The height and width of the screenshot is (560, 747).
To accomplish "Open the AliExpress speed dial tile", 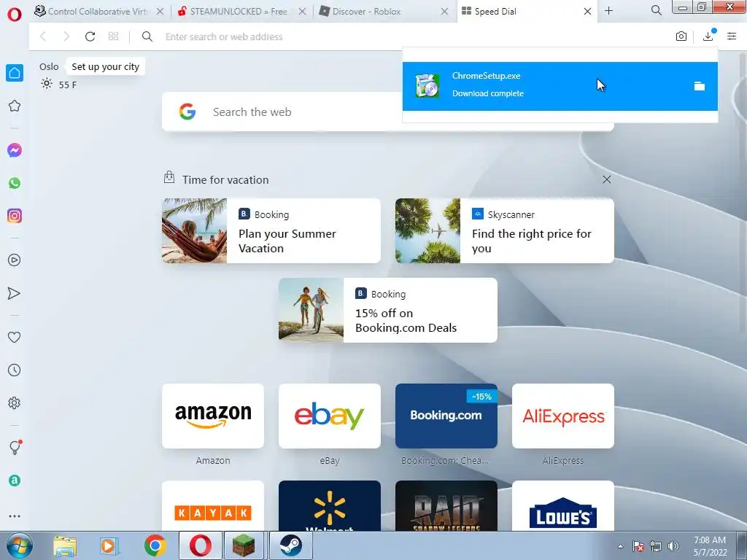I will click(x=563, y=416).
